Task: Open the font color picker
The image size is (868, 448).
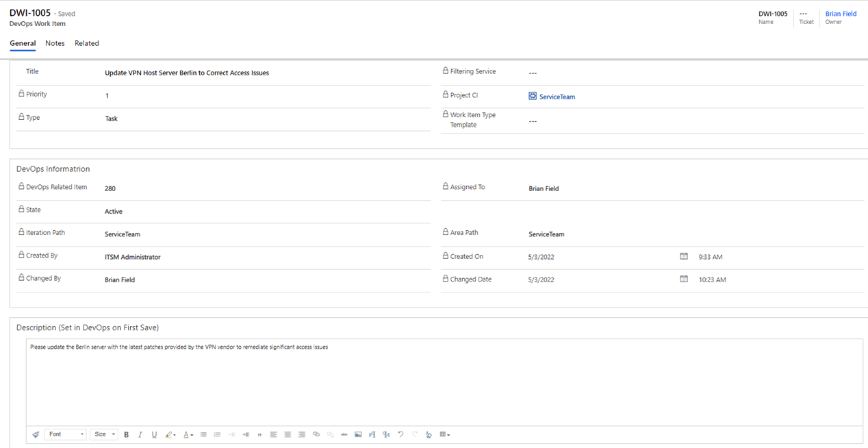Action: 188,434
